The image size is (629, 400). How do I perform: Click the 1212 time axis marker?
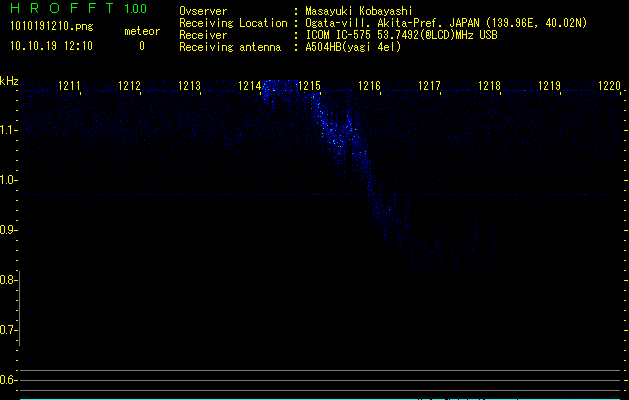[130, 85]
